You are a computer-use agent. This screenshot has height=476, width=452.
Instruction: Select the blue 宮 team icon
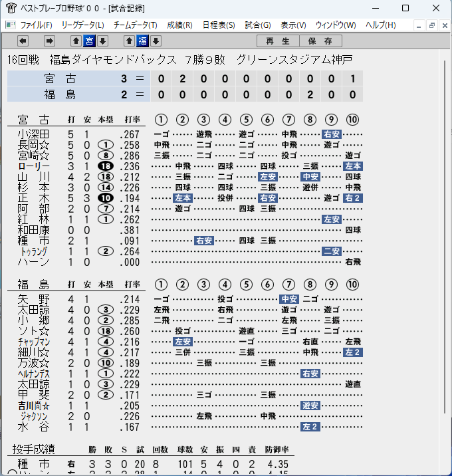point(89,41)
